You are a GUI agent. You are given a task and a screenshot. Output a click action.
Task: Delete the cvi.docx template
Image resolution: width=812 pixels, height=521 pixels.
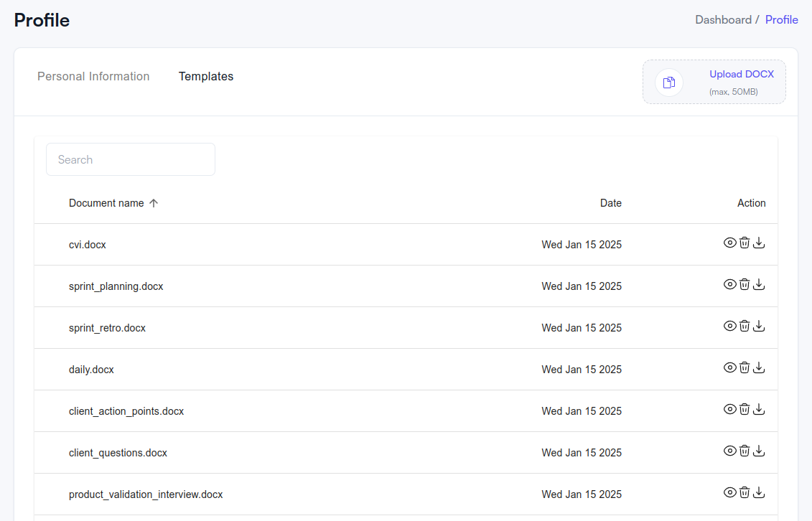click(x=745, y=243)
